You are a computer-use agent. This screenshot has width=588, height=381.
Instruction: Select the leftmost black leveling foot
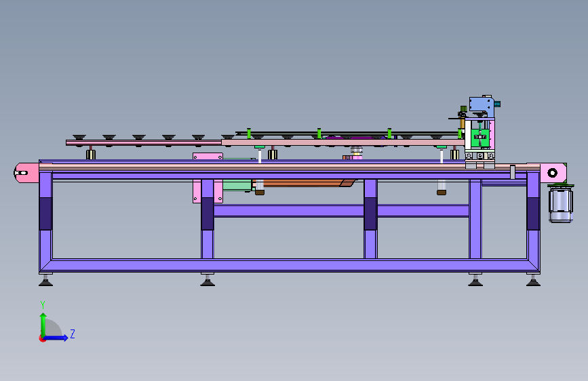45,280
